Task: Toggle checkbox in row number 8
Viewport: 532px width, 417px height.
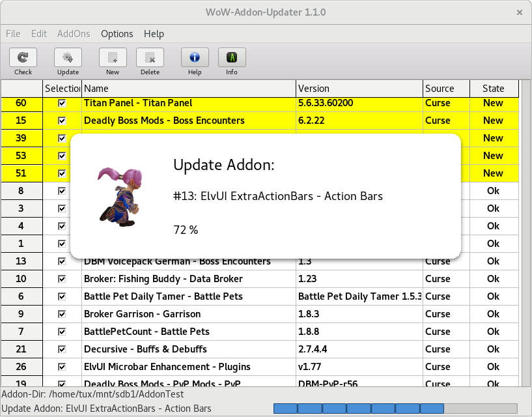Action: tap(62, 191)
